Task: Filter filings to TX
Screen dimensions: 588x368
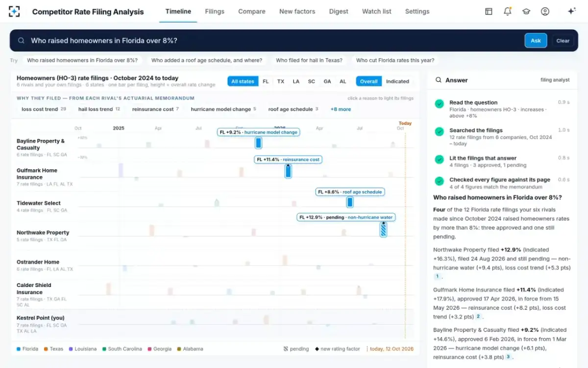Action: [281, 81]
